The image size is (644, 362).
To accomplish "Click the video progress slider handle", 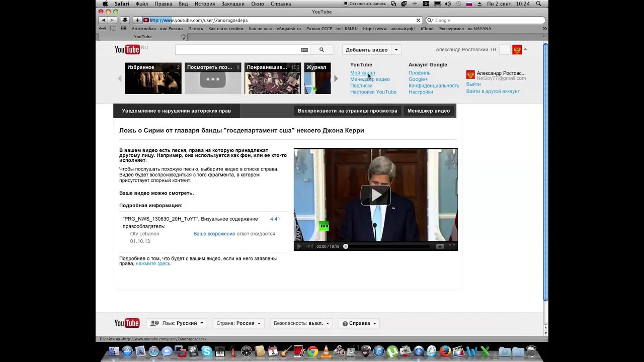I will click(x=346, y=246).
